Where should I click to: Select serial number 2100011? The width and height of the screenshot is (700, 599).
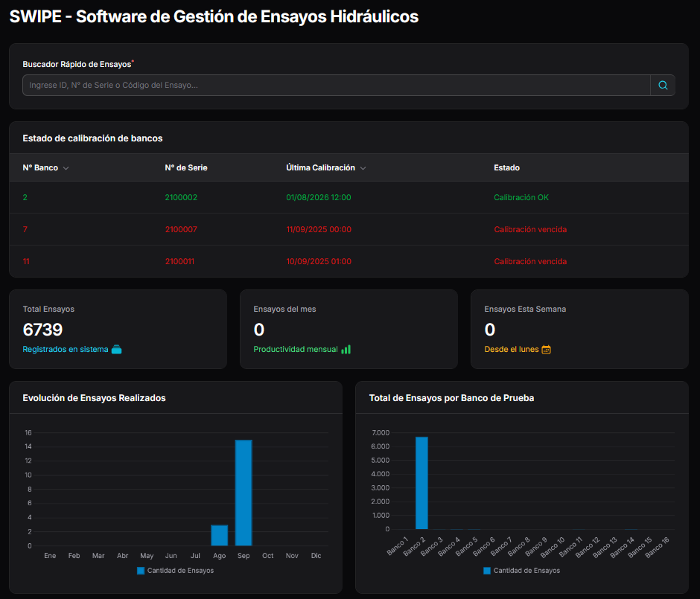180,261
